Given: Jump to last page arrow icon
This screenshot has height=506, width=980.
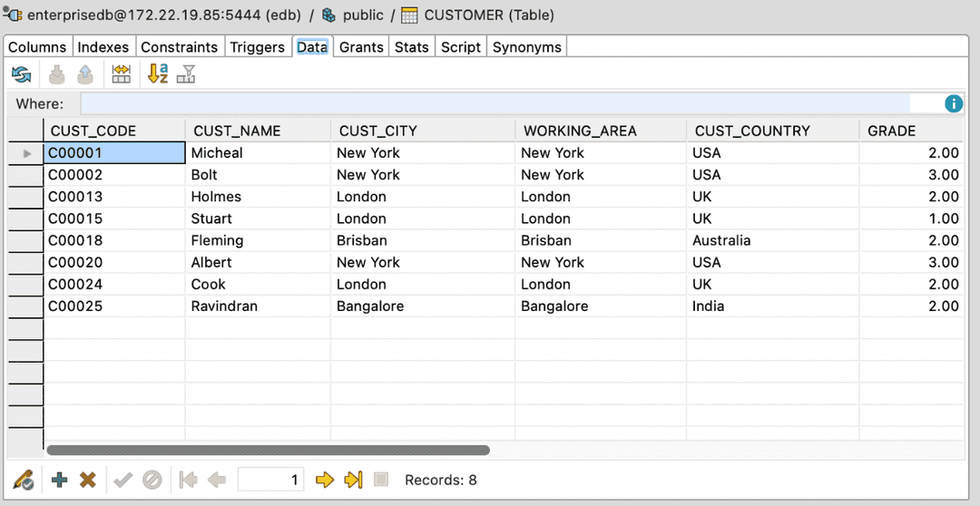Looking at the screenshot, I should [353, 480].
